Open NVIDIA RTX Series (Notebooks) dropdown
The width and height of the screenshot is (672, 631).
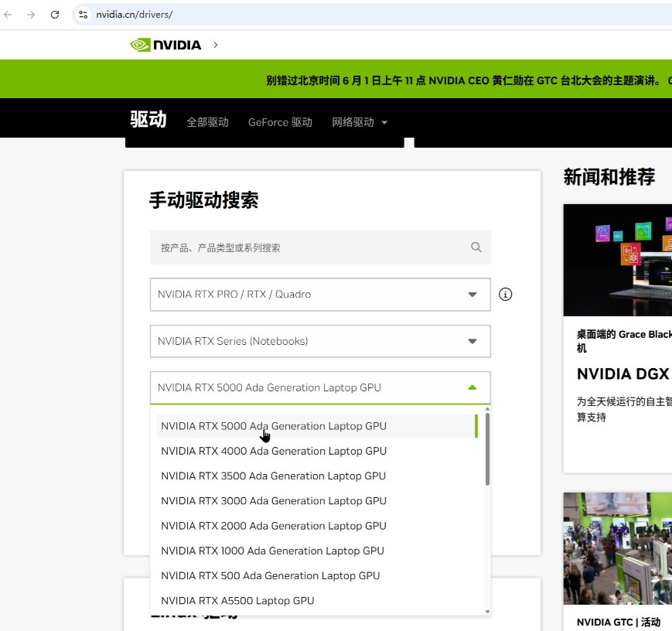[x=320, y=341]
